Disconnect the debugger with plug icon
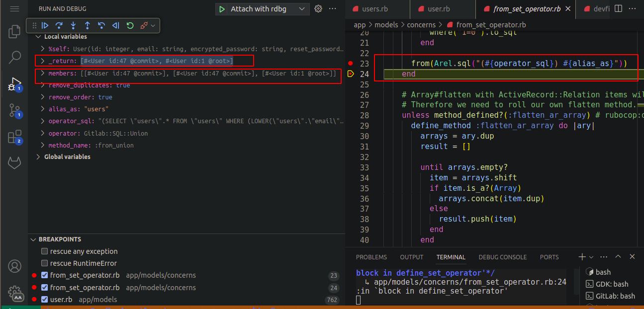The image size is (644, 309). point(144,25)
